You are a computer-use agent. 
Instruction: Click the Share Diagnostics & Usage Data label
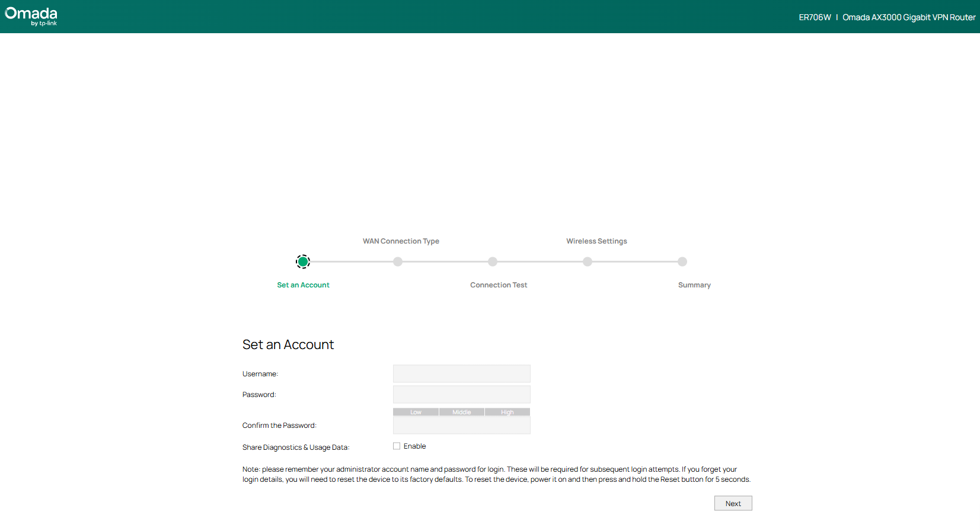pos(296,447)
